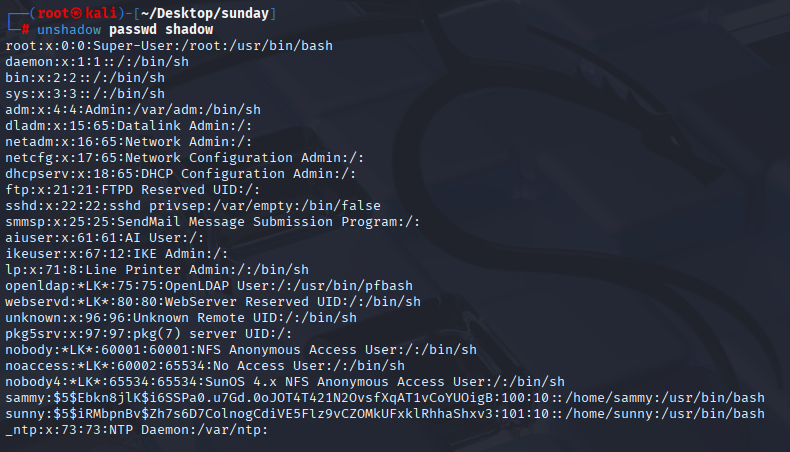The height and width of the screenshot is (452, 790).
Task: Click the ftp FTPD Reserved UID line
Action: pyautogui.click(x=133, y=190)
